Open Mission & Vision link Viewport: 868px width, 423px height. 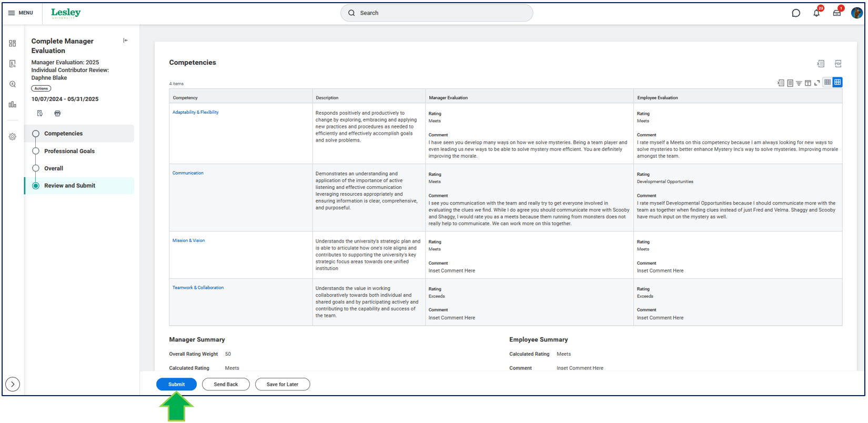188,240
